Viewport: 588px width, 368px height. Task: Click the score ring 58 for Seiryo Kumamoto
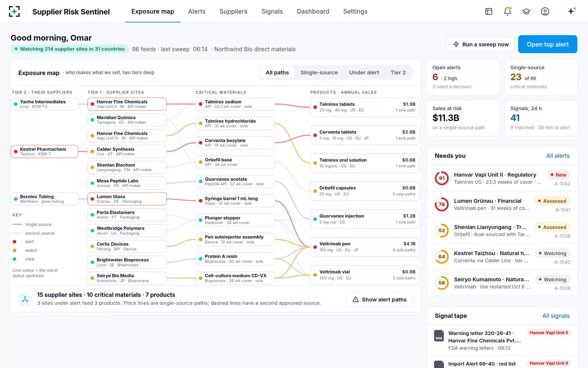click(442, 283)
